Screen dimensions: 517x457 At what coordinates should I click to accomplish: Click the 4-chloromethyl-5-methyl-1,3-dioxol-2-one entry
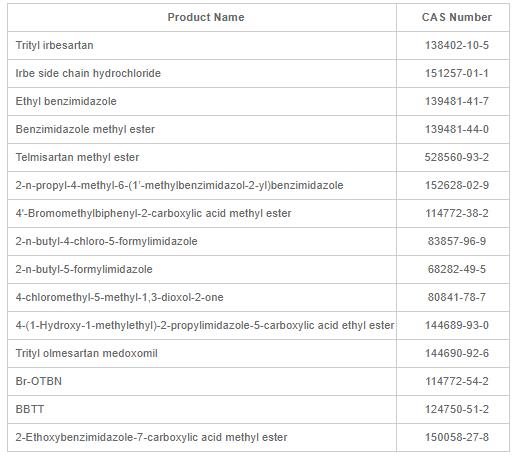(x=119, y=297)
